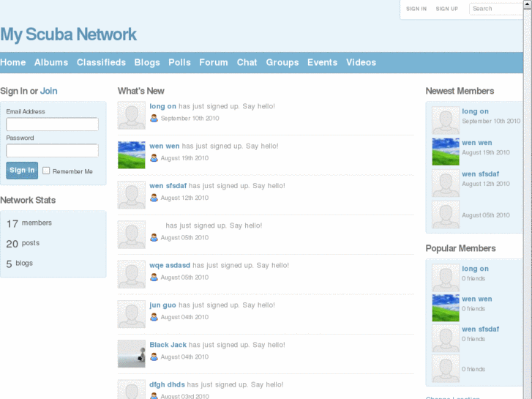Open the Blogs section
This screenshot has width=532, height=399.
[147, 62]
